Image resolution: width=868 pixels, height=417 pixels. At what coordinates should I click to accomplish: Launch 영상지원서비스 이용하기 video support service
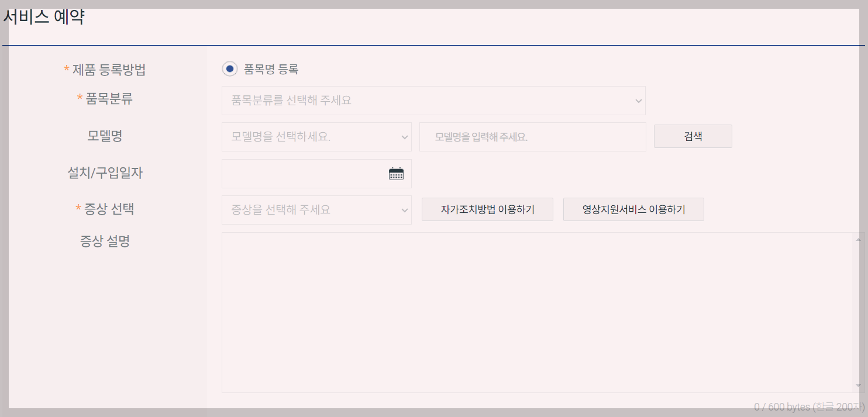pyautogui.click(x=633, y=209)
